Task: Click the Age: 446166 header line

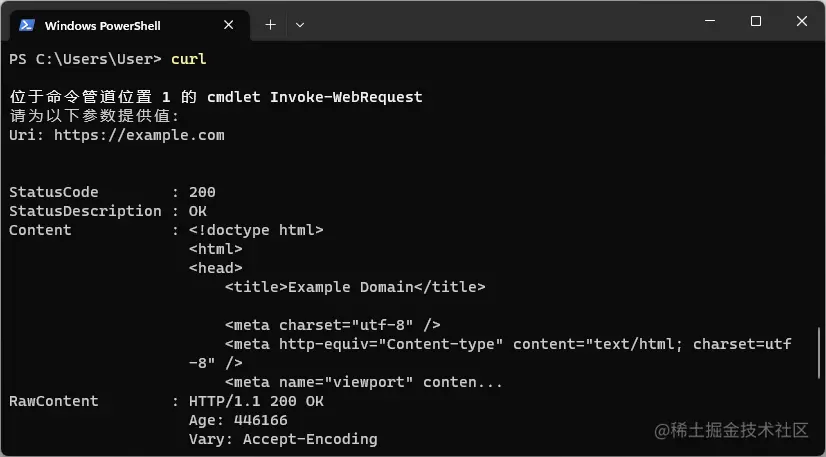Action: point(238,420)
